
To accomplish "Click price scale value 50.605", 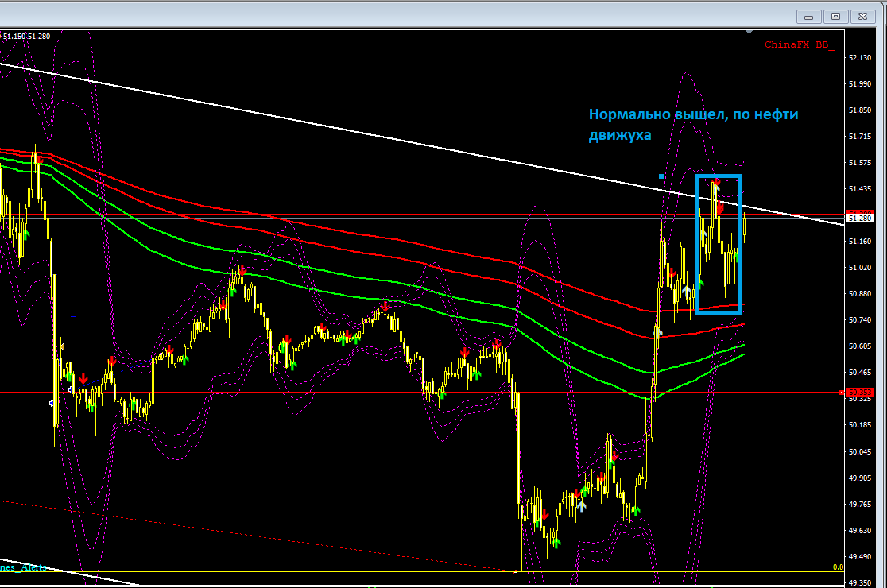I will pyautogui.click(x=860, y=346).
